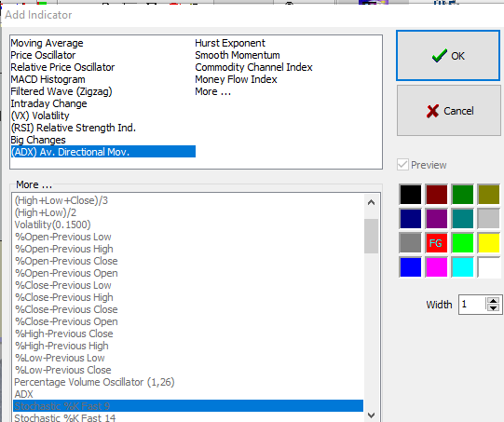The image size is (504, 422).
Task: Click inside the Width value field
Action: [472, 305]
